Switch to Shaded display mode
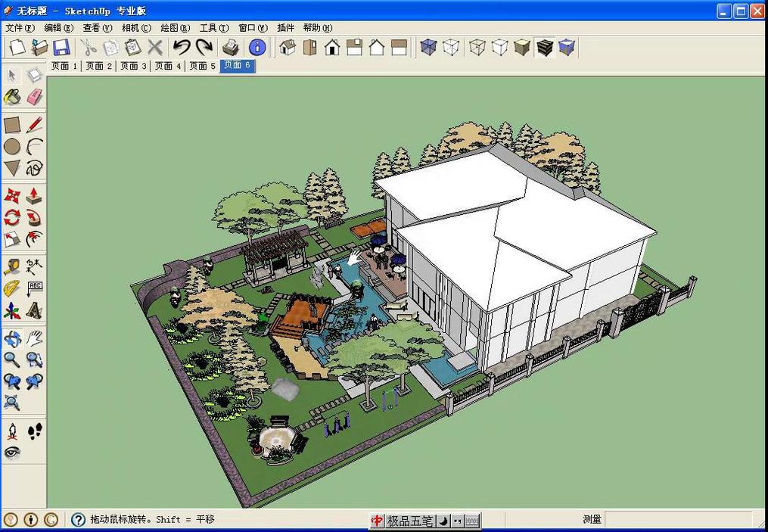 click(x=522, y=48)
